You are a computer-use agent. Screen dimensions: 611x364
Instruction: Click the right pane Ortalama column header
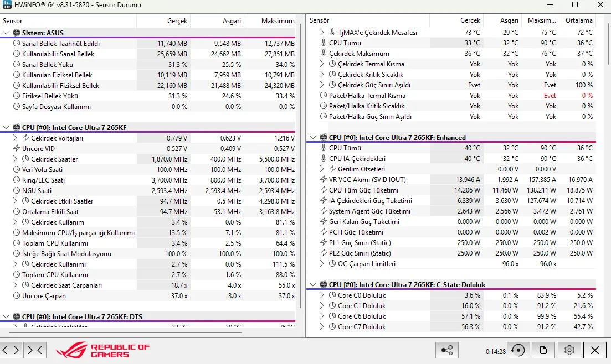[x=578, y=20]
